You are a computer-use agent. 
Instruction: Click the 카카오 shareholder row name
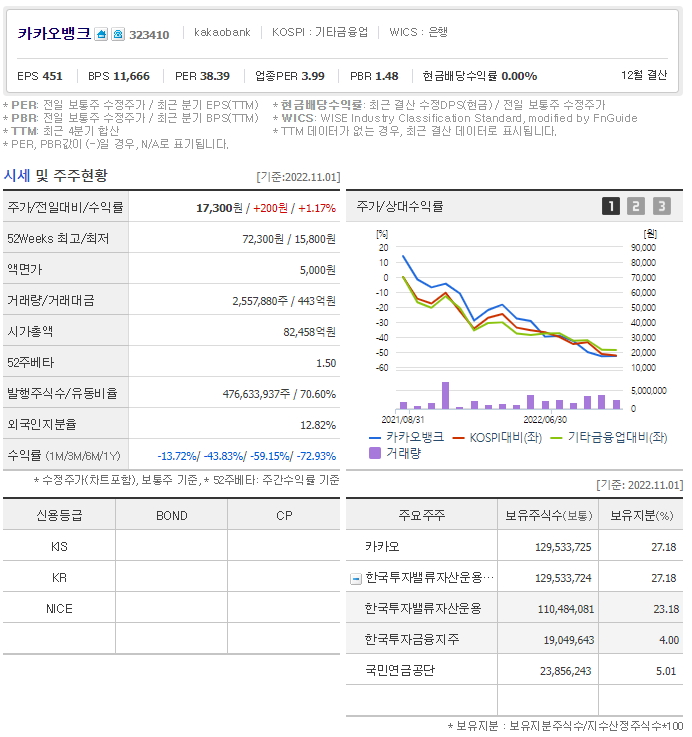pos(382,546)
